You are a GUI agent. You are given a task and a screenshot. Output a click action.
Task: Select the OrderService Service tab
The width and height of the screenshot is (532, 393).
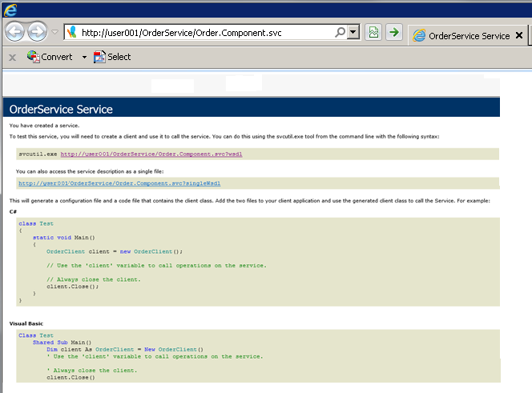(466, 36)
